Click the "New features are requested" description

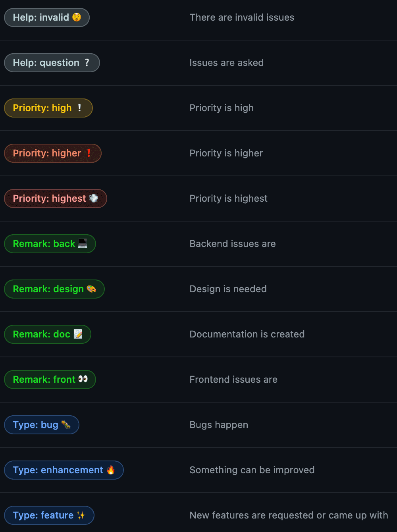pos(289,515)
